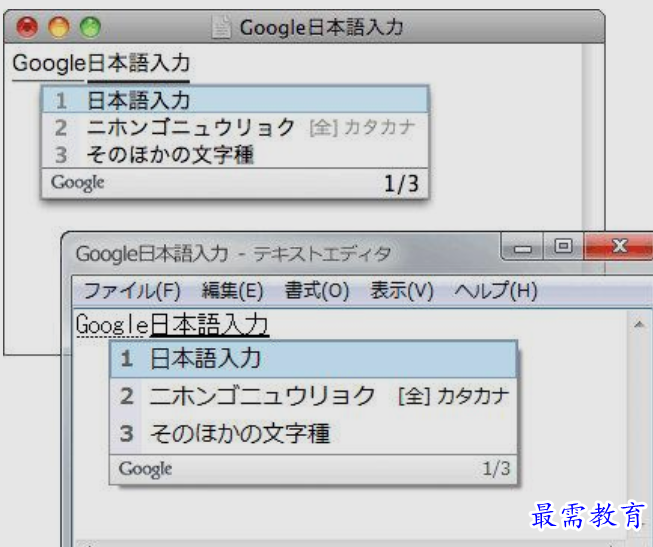Open the ヘルプ(H) menu
653x547 pixels.
[496, 290]
